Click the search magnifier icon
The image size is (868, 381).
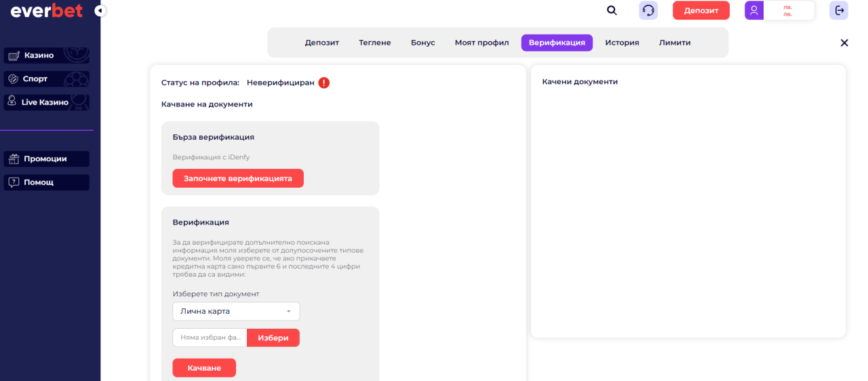tap(612, 10)
